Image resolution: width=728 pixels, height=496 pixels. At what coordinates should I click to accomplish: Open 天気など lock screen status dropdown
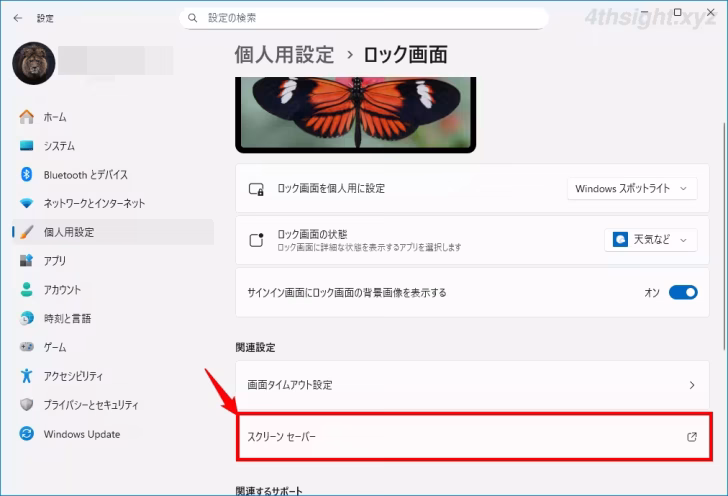(x=651, y=240)
